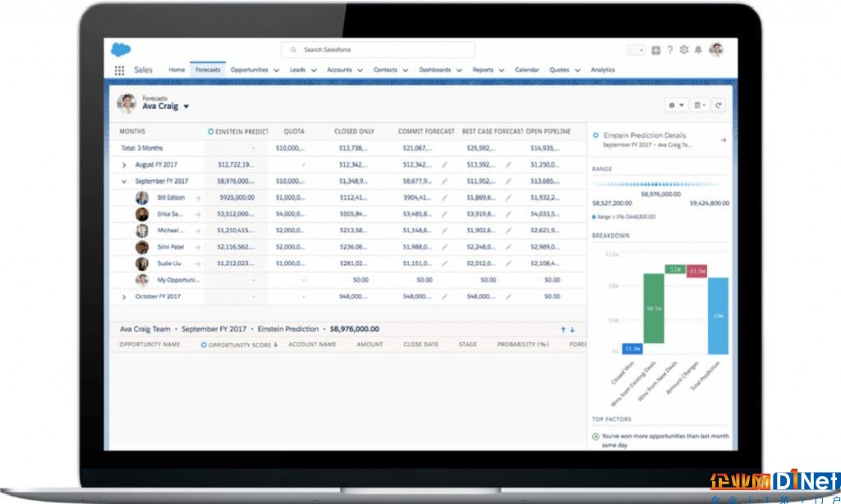
Task: Click the Close Date column header
Action: [420, 344]
